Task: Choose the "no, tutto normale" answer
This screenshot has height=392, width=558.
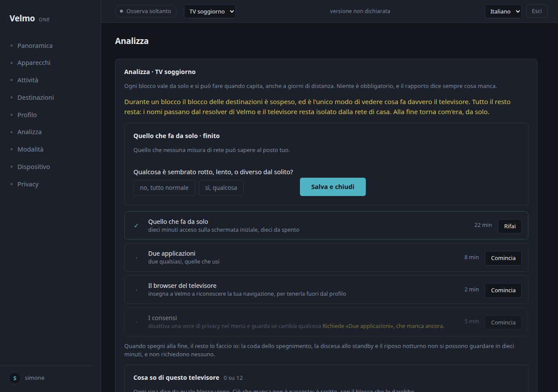Action: (x=164, y=188)
